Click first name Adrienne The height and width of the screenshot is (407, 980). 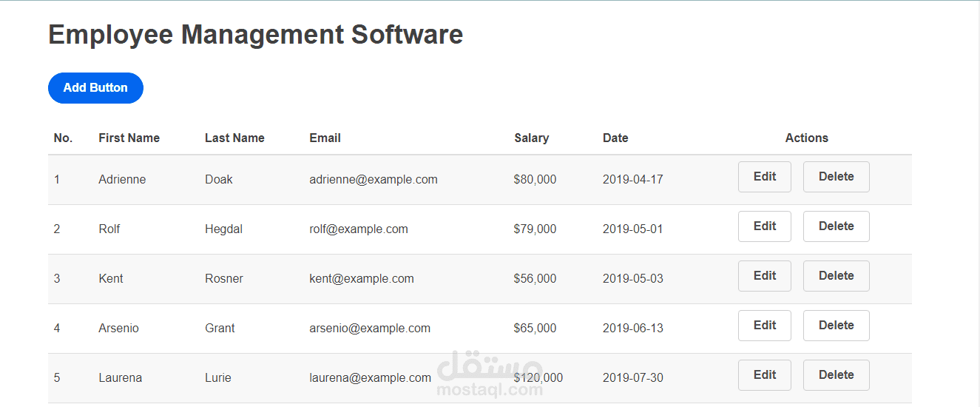[122, 179]
